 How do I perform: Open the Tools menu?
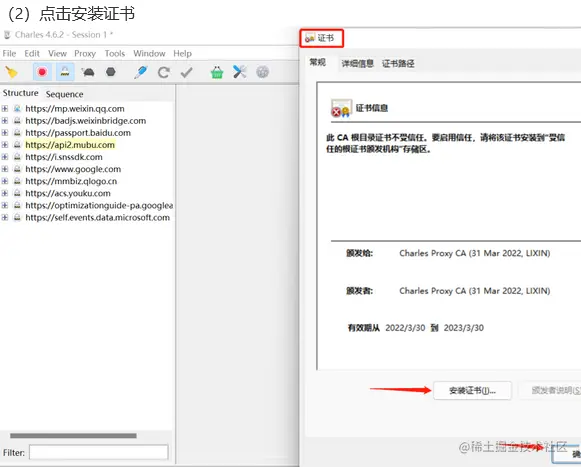114,53
